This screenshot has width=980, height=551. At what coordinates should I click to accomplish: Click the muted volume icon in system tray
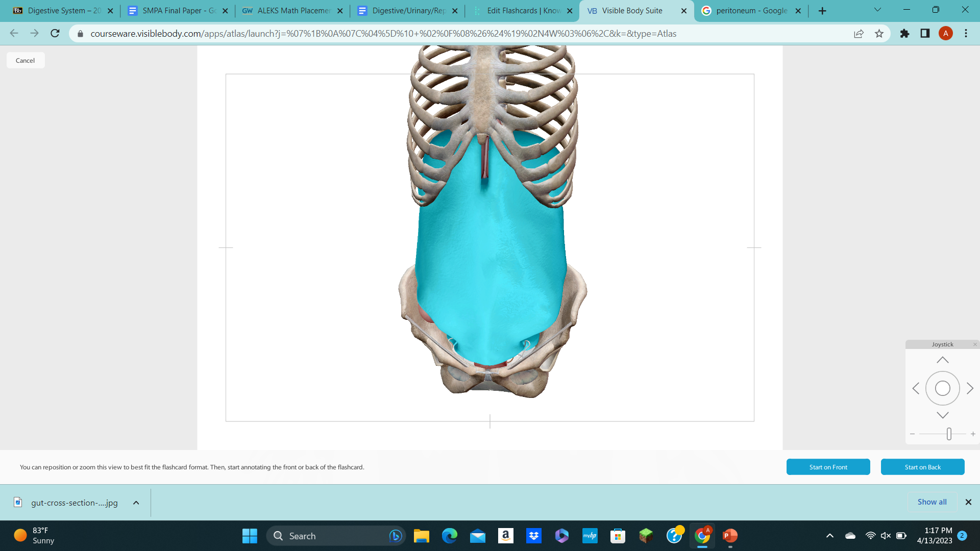point(885,536)
